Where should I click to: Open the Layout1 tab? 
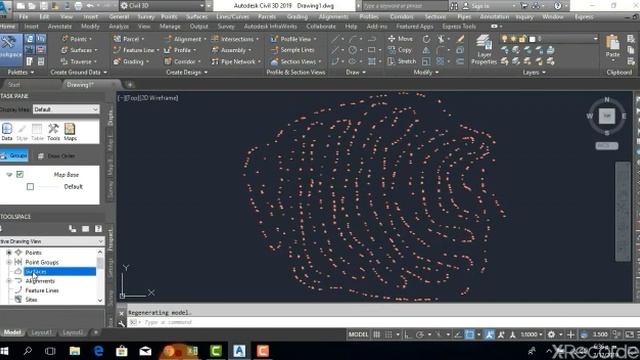[x=41, y=333]
